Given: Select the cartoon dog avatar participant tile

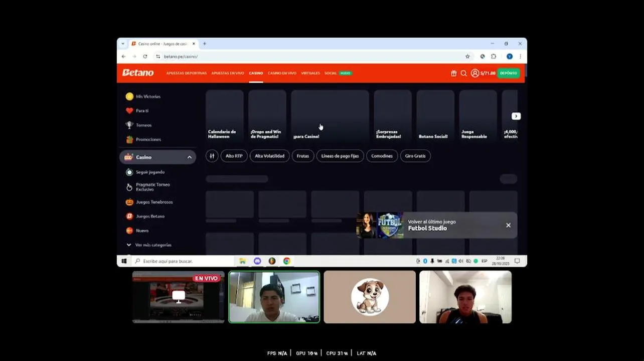Looking at the screenshot, I should 370,297.
